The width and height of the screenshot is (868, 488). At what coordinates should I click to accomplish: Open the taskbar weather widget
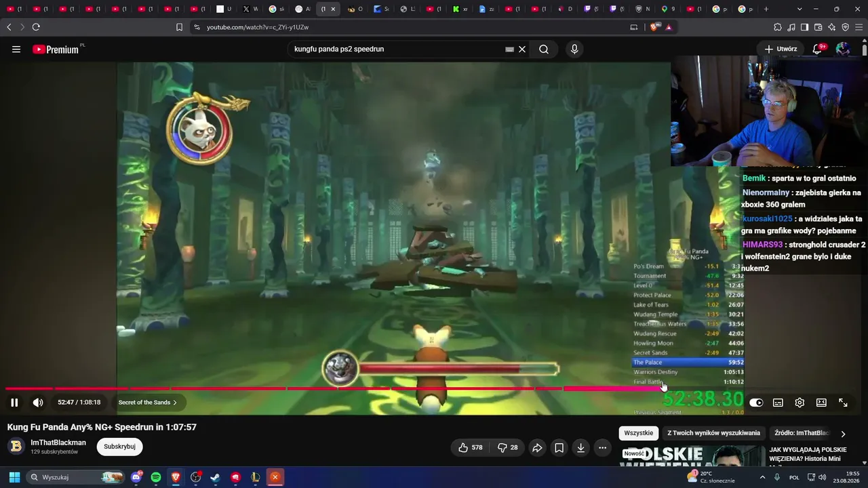pyautogui.click(x=711, y=477)
